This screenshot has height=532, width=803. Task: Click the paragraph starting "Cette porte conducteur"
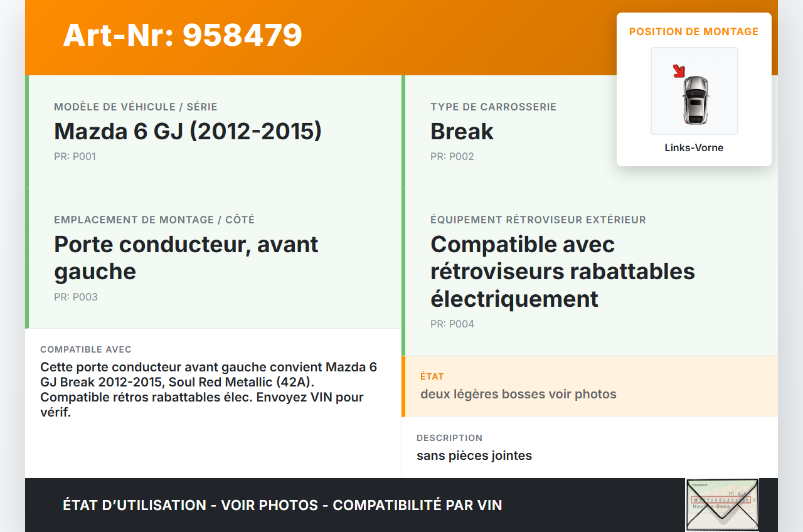pyautogui.click(x=209, y=390)
